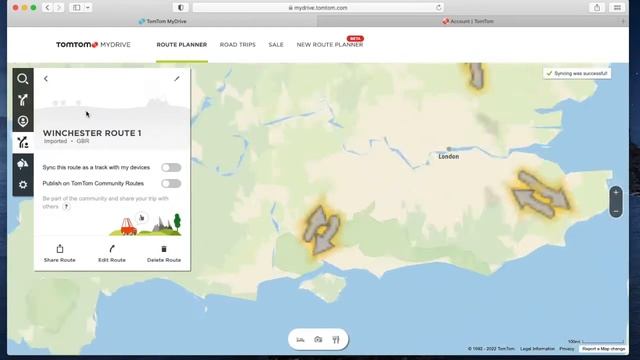Open settings gear in sidebar
This screenshot has width=640, height=360.
click(23, 185)
